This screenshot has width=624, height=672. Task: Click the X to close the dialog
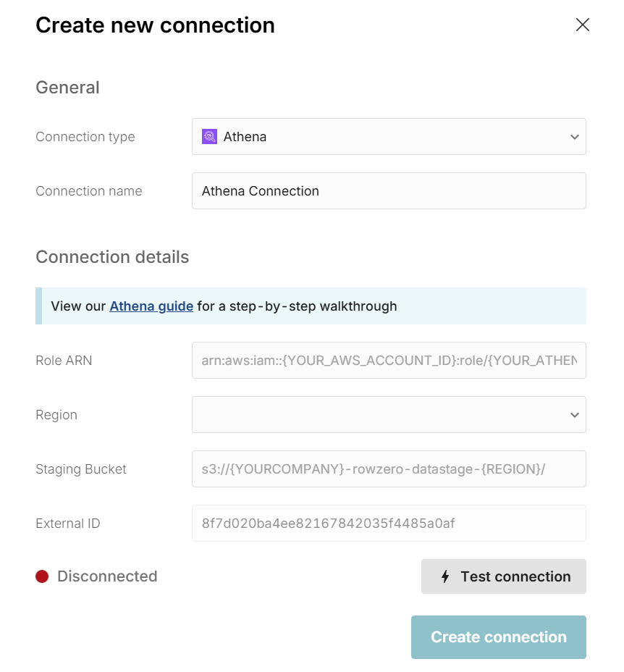(582, 25)
